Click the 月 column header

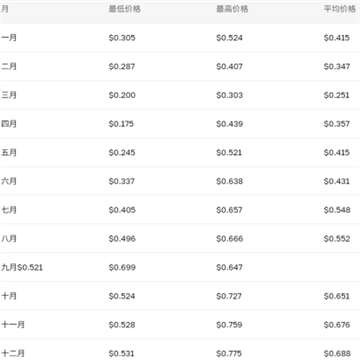click(5, 9)
